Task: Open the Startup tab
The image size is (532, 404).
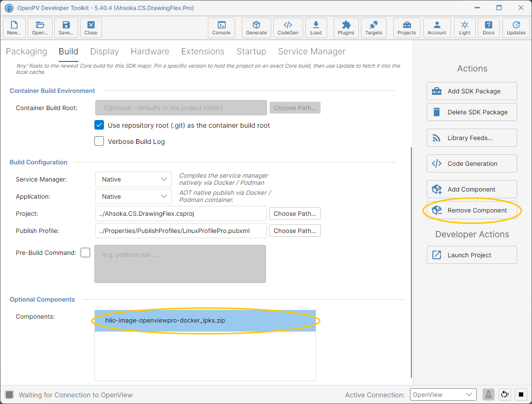Action: click(251, 51)
